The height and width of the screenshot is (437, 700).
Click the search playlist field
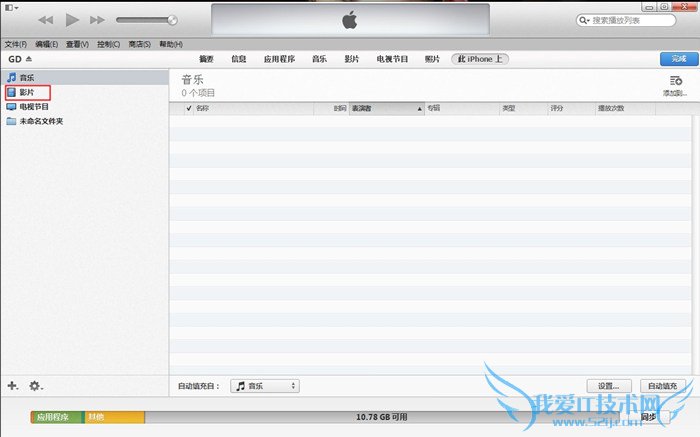pos(626,21)
